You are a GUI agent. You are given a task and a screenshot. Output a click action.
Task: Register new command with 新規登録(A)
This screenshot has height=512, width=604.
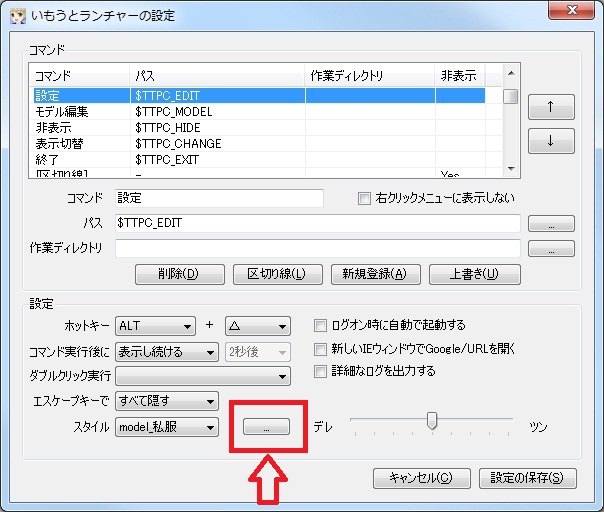pos(376,274)
